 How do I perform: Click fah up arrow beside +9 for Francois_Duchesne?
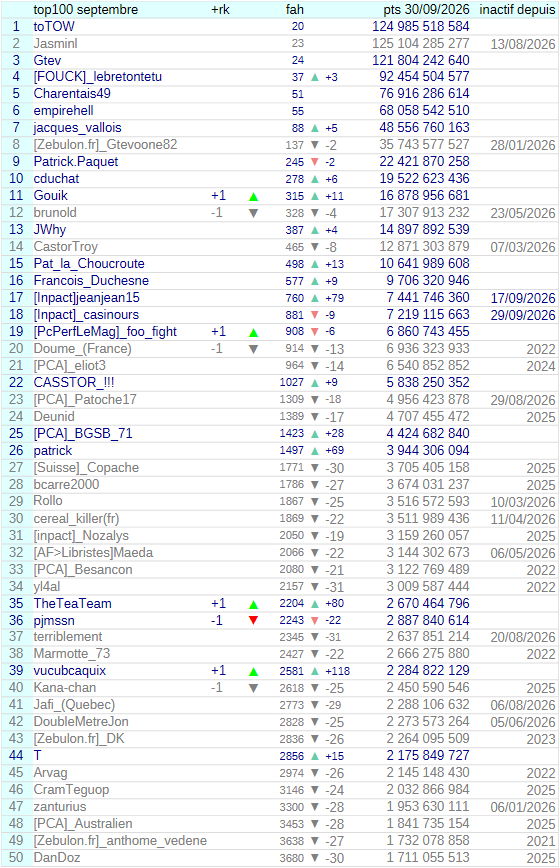315,281
